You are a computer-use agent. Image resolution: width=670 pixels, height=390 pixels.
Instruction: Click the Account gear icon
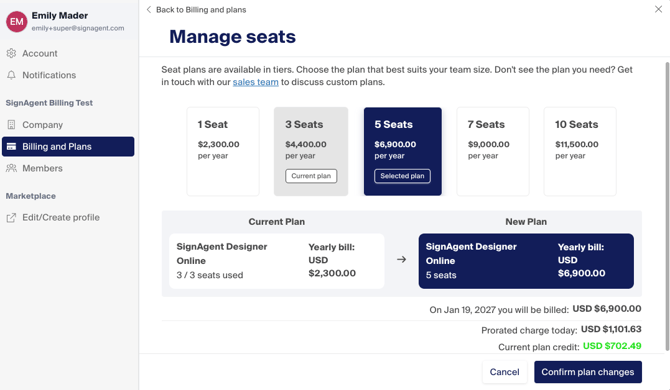click(x=11, y=53)
